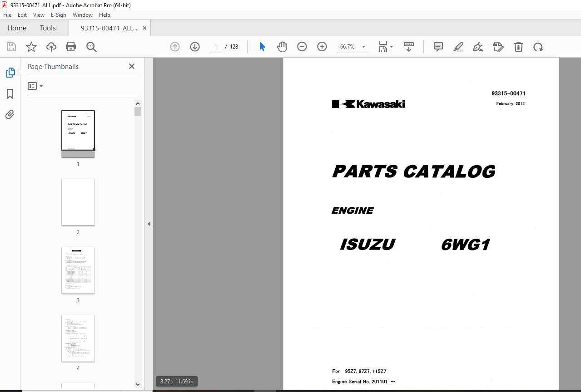
Task: Delete using the trash can icon
Action: (x=518, y=47)
